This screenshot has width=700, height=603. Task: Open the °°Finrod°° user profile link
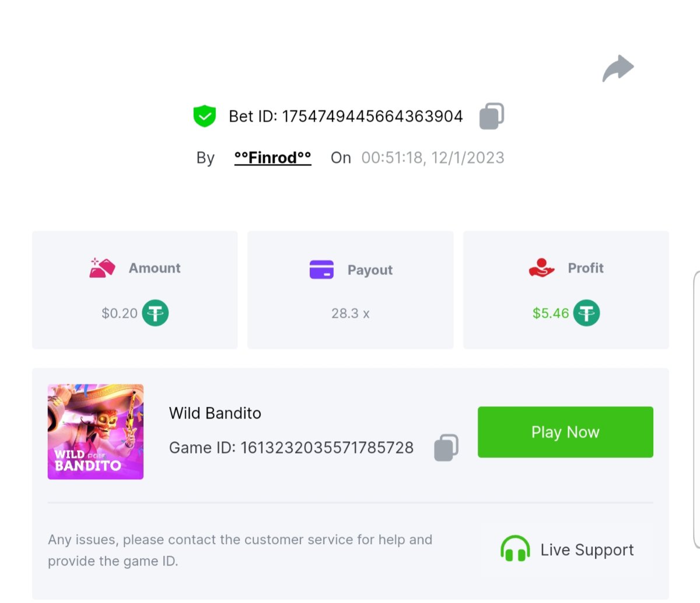[272, 158]
